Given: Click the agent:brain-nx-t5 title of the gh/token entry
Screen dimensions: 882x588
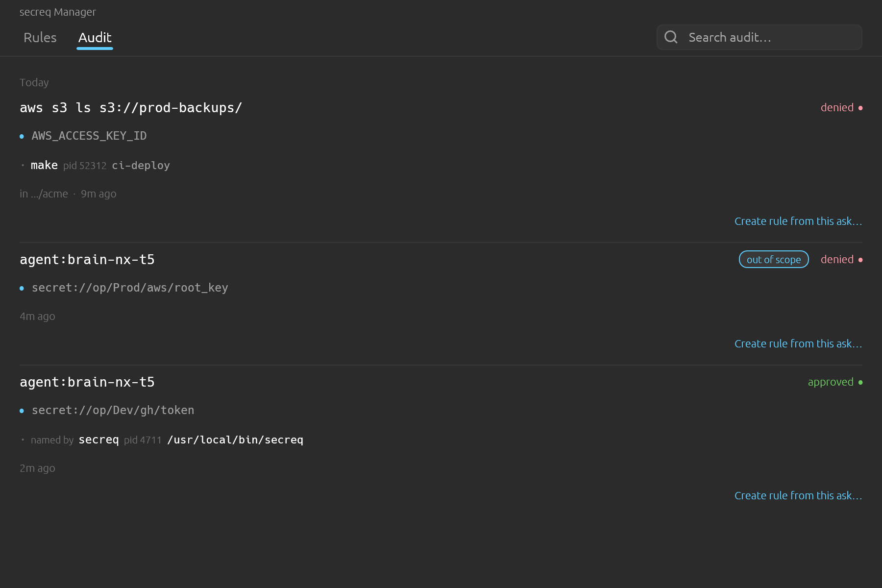Looking at the screenshot, I should coord(87,382).
